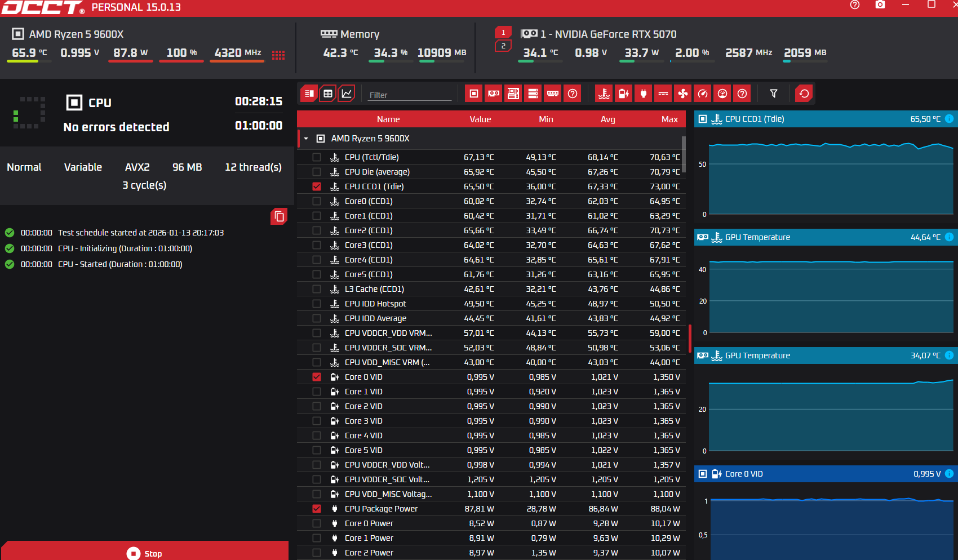Select GPU 2 in the GPU selector
This screenshot has height=560, width=958.
coord(503,46)
